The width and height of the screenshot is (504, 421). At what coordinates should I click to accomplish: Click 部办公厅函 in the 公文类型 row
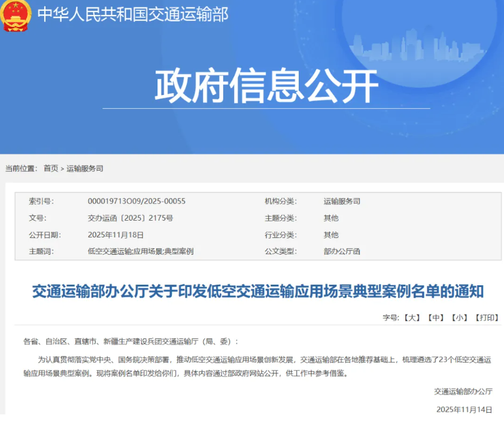tap(342, 251)
